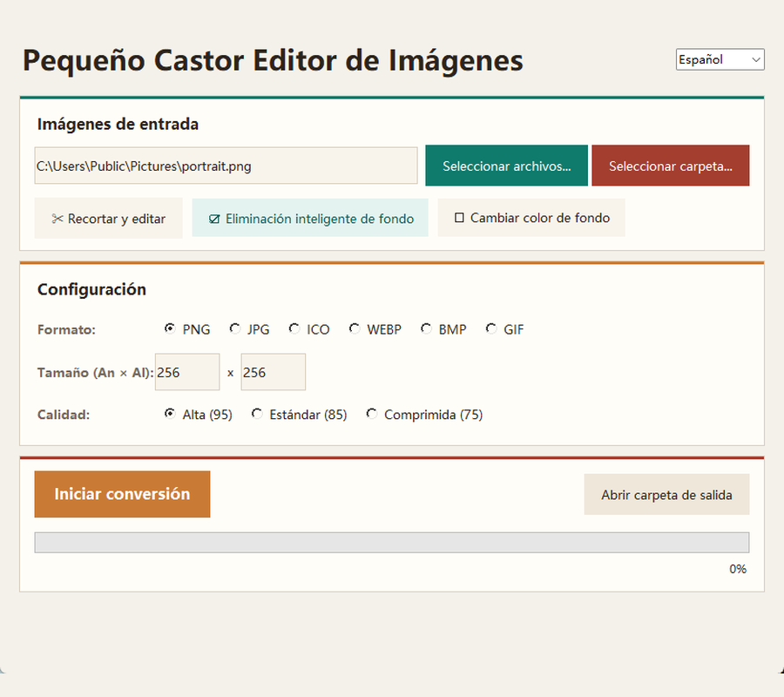
Task: Toggle Eliminación inteligente de fondo
Action: (x=310, y=219)
